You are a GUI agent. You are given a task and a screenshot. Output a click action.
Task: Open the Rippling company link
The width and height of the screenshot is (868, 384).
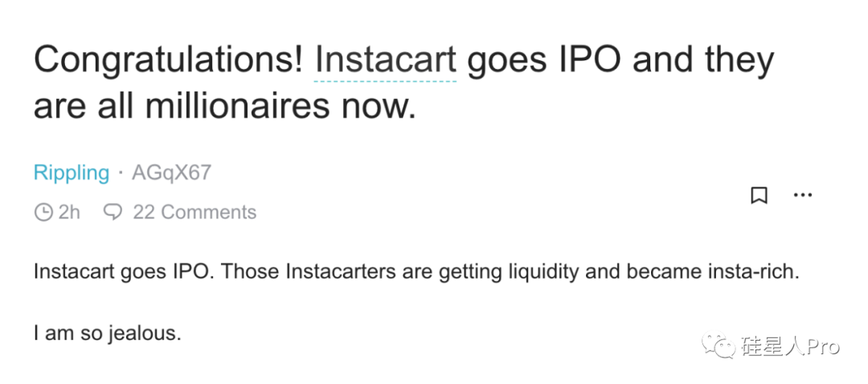pyautogui.click(x=72, y=173)
